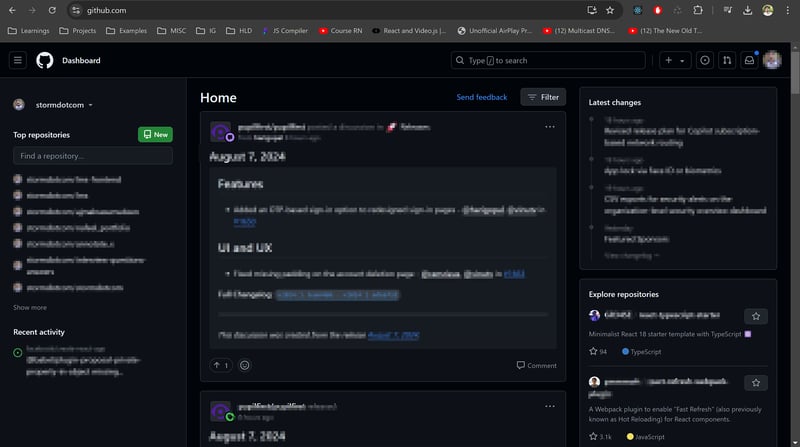This screenshot has height=447, width=800.
Task: Open the Pull requests icon in header
Action: coord(727,60)
